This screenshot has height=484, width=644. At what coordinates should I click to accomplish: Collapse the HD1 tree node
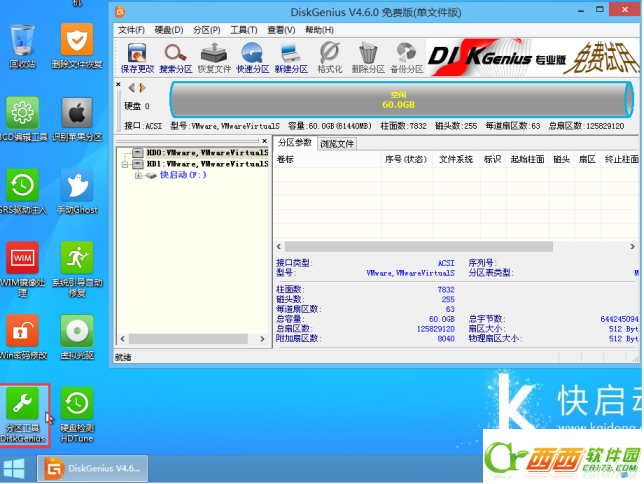tap(125, 164)
